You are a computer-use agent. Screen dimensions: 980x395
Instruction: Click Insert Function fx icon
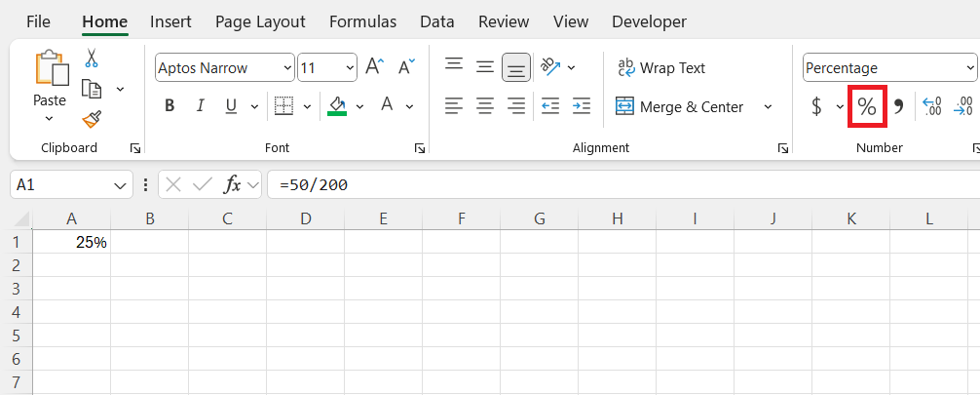pos(233,184)
